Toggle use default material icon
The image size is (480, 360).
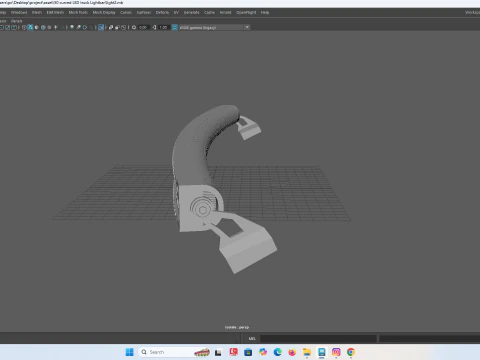tap(37, 27)
